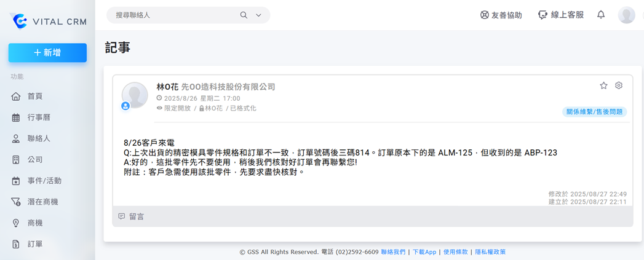Go to 首頁 home in sidebar

click(35, 97)
